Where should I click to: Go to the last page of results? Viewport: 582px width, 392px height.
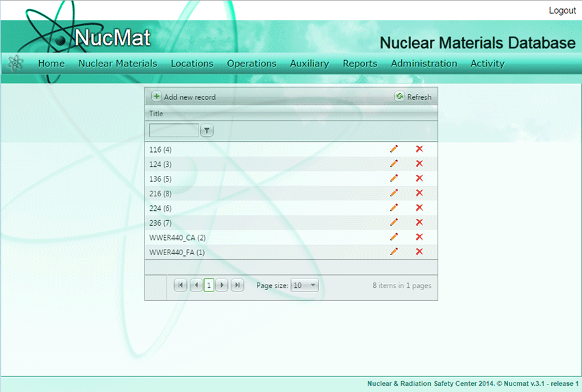pos(238,285)
